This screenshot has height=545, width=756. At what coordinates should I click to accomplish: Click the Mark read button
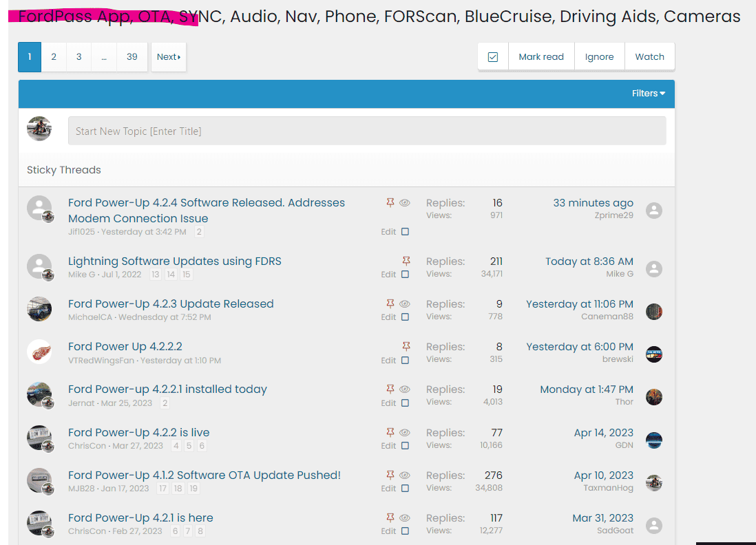(541, 57)
